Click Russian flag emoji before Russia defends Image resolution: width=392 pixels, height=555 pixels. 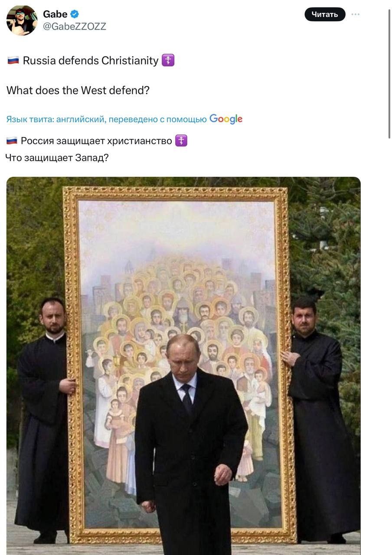(x=13, y=61)
